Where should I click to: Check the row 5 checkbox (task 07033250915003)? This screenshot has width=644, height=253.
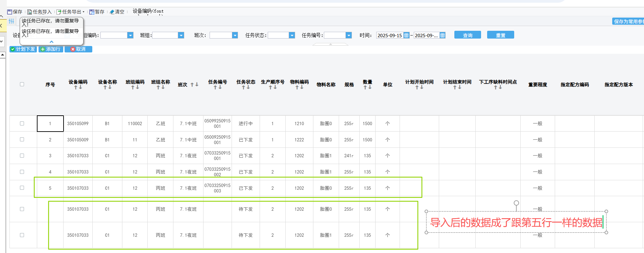(x=22, y=188)
